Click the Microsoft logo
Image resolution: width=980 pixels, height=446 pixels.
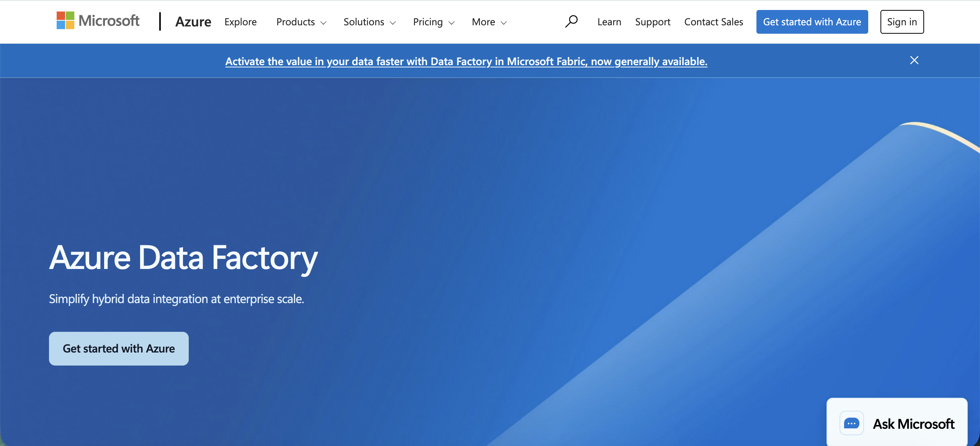[98, 21]
